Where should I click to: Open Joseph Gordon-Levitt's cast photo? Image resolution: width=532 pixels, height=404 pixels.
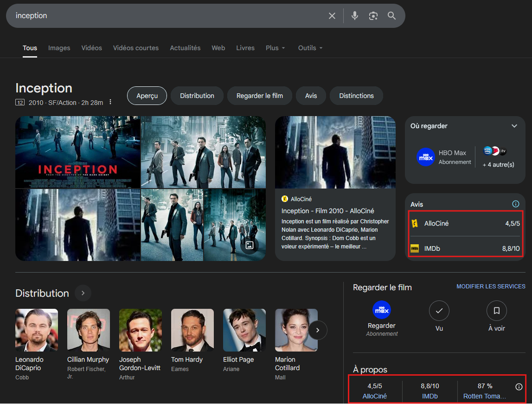141,330
